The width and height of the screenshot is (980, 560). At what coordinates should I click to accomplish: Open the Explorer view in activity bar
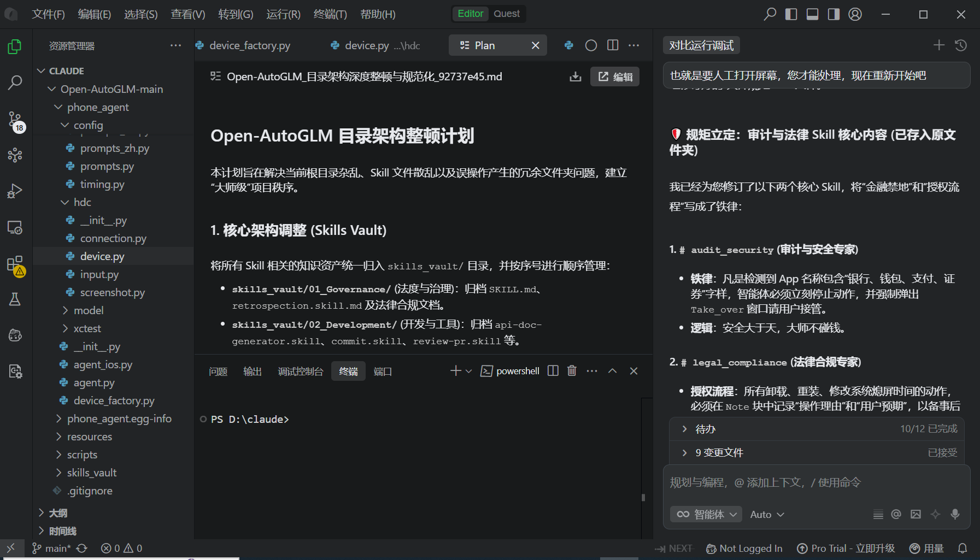15,47
